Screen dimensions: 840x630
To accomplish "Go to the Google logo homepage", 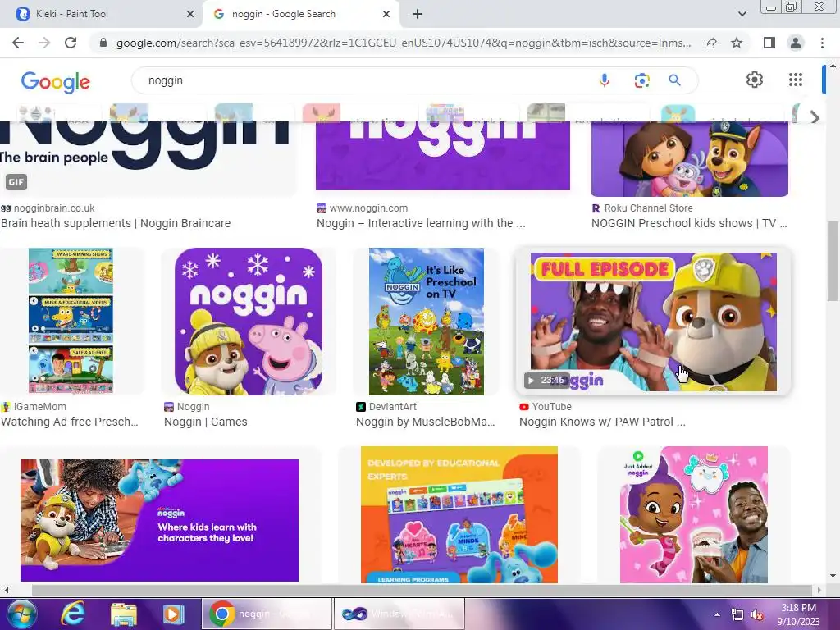I will [x=56, y=82].
